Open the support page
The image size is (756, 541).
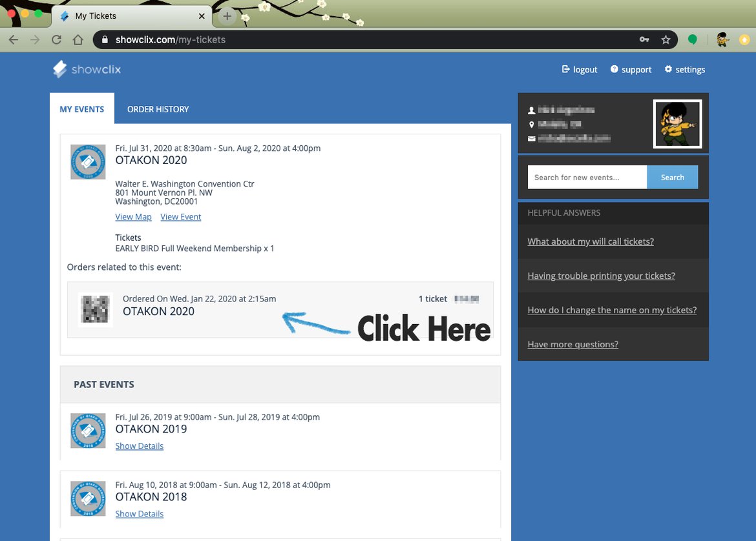631,69
